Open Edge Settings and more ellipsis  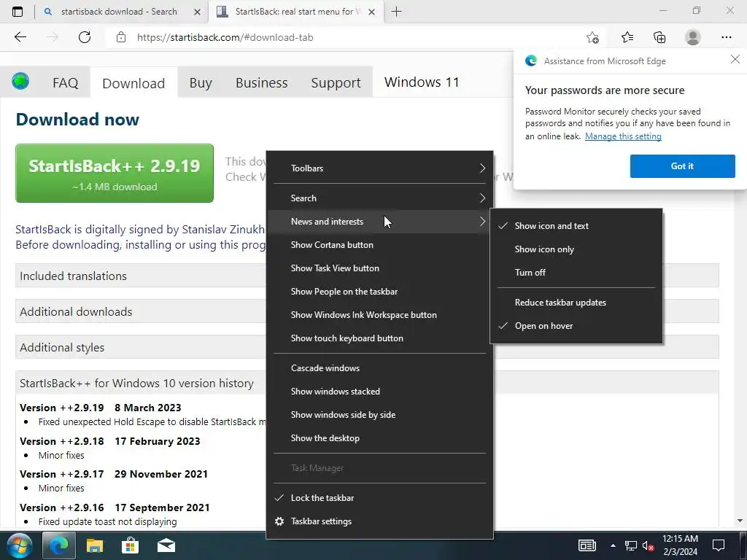726,37
